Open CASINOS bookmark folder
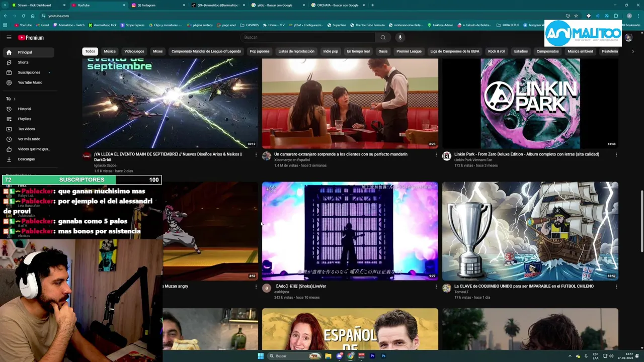Viewport: 644px width, 362px height. (x=250, y=25)
